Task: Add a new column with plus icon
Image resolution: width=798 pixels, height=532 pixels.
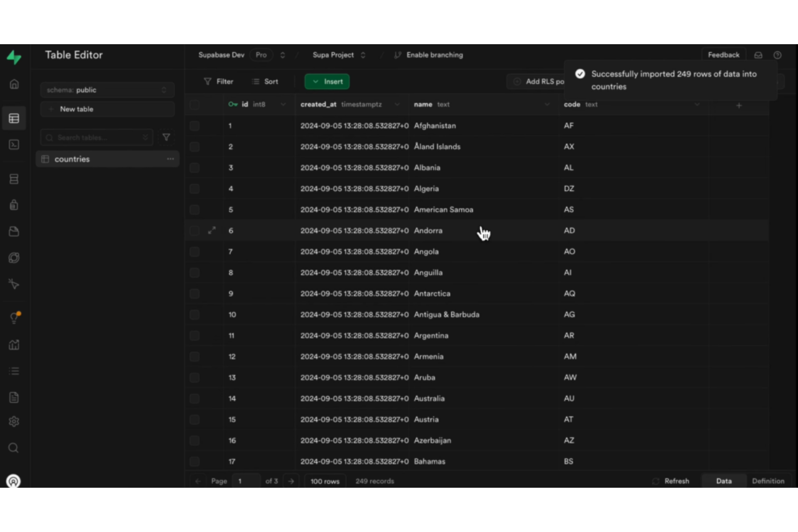Action: 739,105
